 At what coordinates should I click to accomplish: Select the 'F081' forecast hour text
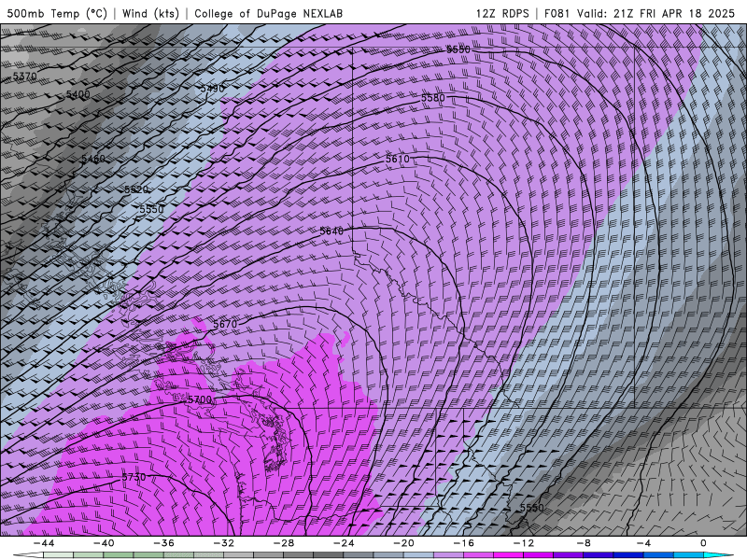coord(557,13)
